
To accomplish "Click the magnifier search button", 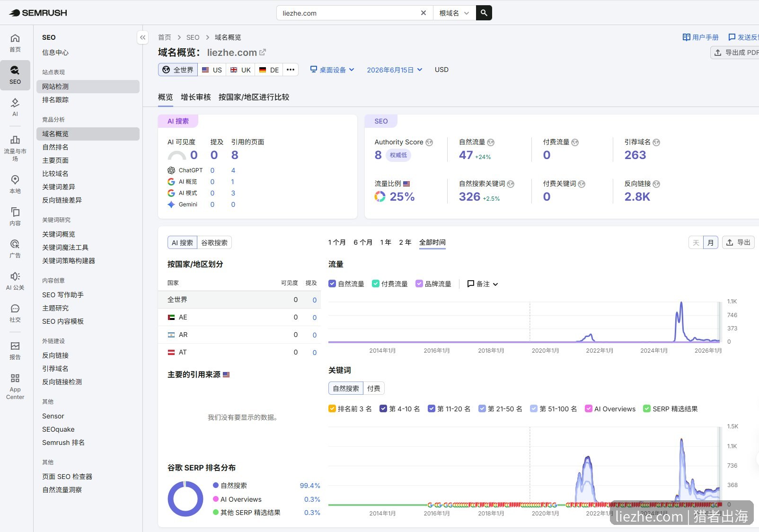I will coord(484,13).
